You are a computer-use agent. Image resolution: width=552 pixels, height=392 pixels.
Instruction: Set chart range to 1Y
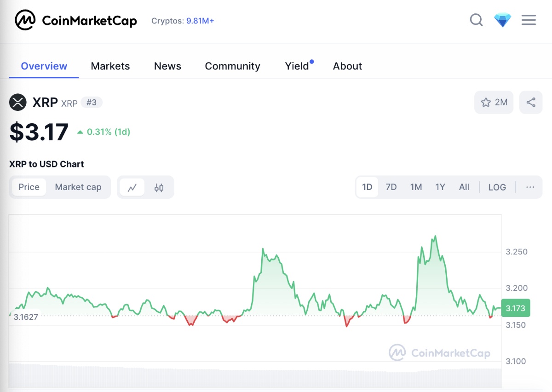pos(440,187)
